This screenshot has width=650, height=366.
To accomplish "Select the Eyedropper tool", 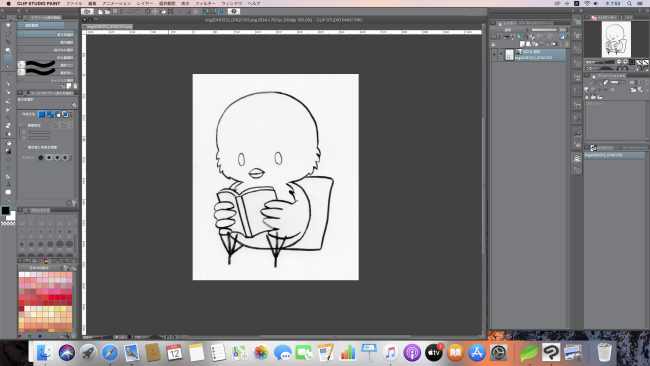I will tap(8, 76).
